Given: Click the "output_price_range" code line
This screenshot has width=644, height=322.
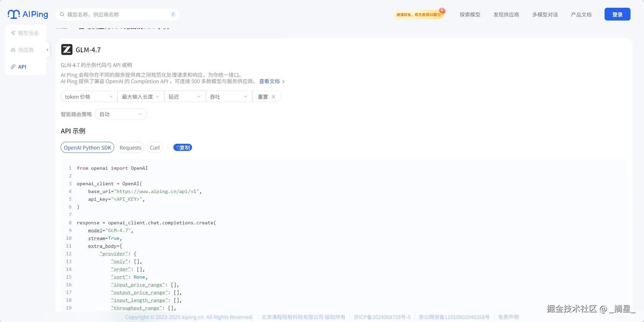Looking at the screenshot, I should pyautogui.click(x=147, y=292).
